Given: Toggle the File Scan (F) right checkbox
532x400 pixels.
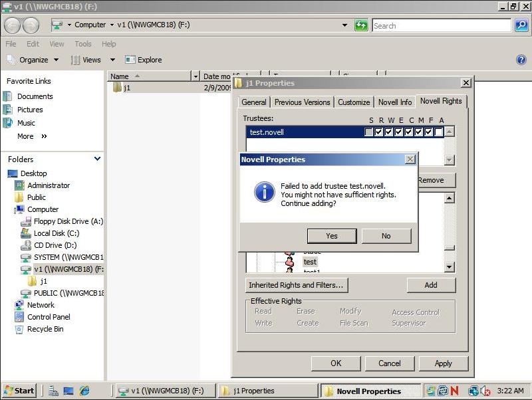Looking at the screenshot, I should 428,132.
